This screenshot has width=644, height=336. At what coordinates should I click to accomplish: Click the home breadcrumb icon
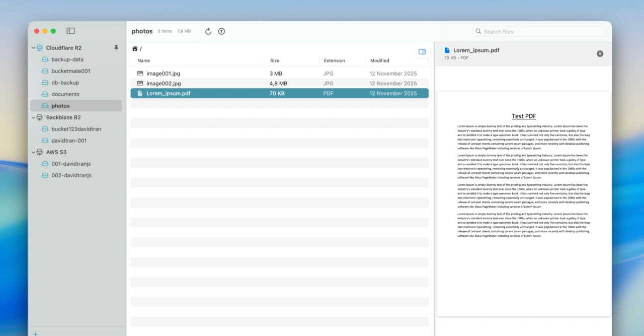click(x=135, y=49)
